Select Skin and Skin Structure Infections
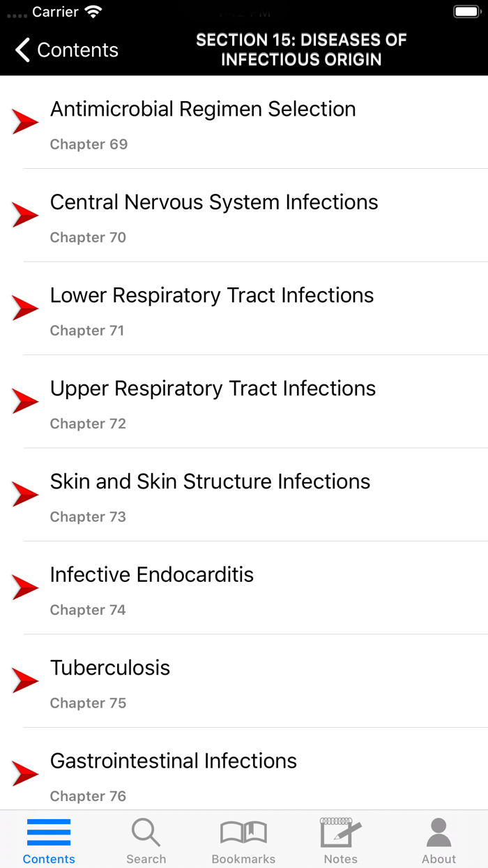The height and width of the screenshot is (868, 488). [x=209, y=482]
